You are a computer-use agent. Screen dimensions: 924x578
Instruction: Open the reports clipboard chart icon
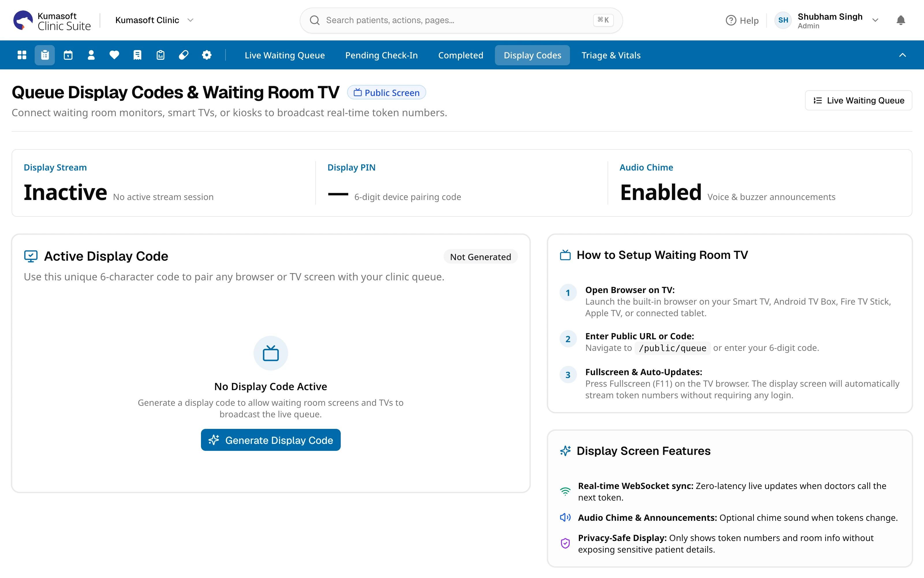point(160,55)
